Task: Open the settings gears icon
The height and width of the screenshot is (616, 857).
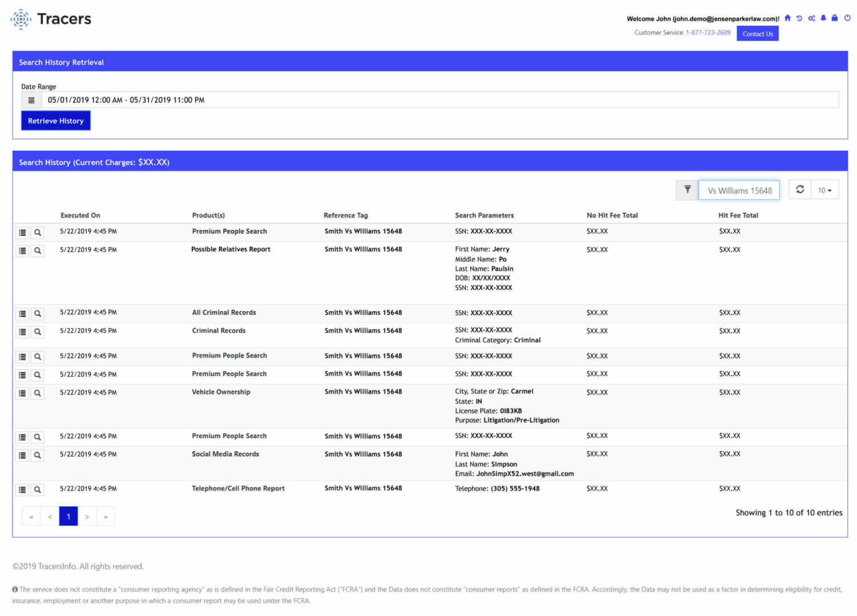Action: 811,18
